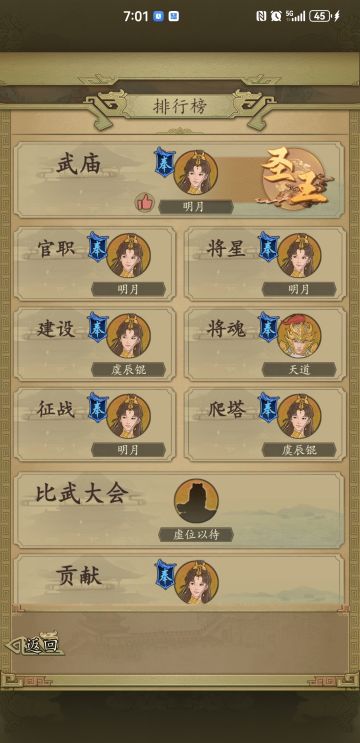The image size is (360, 743).
Task: Click the 秦 faction badge in 将魂
Action: [x=269, y=327]
